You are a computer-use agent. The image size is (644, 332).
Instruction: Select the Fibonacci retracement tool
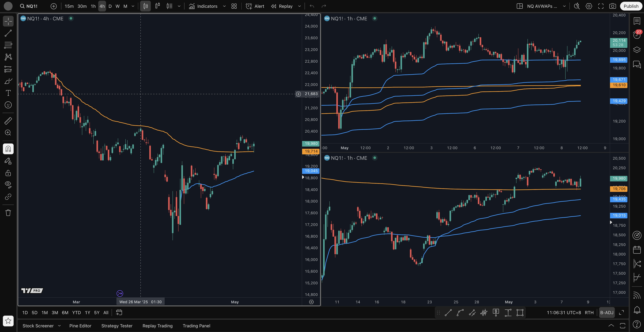pos(8,45)
